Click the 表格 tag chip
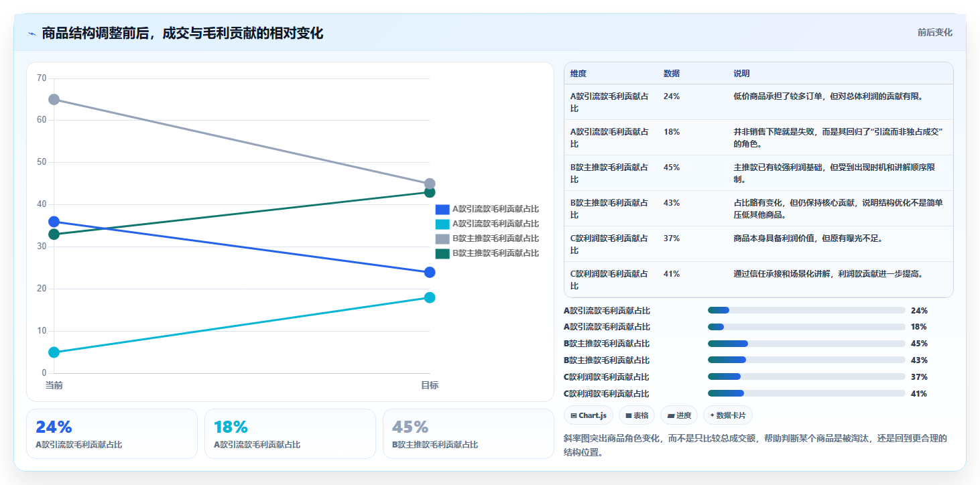 pyautogui.click(x=637, y=415)
